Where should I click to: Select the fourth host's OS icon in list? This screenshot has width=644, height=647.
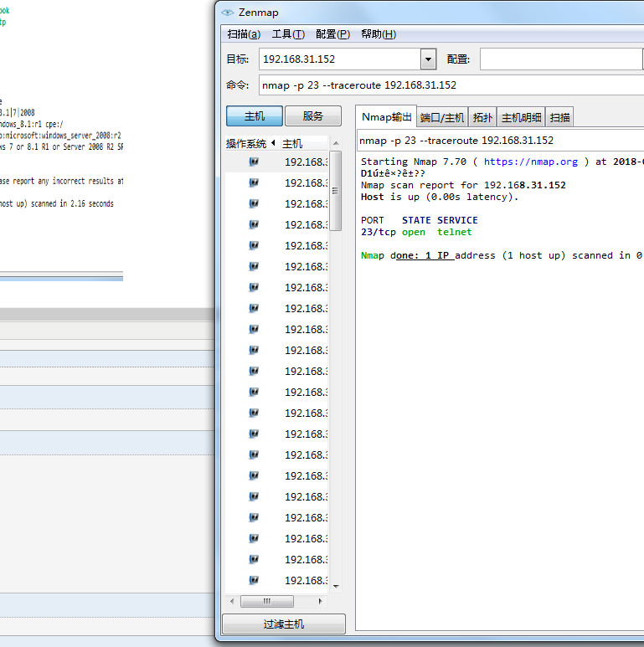[x=254, y=224]
